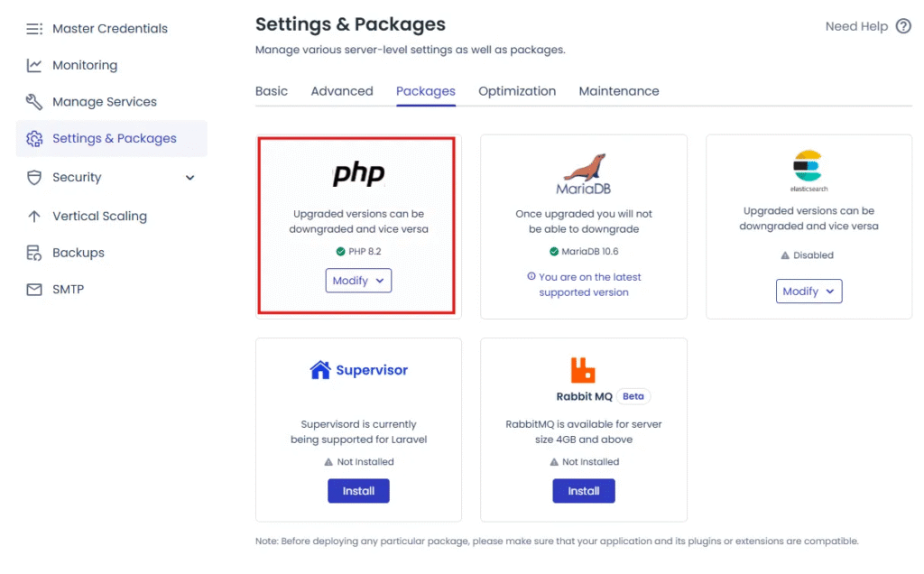Install the Supervisor package

coord(358,491)
